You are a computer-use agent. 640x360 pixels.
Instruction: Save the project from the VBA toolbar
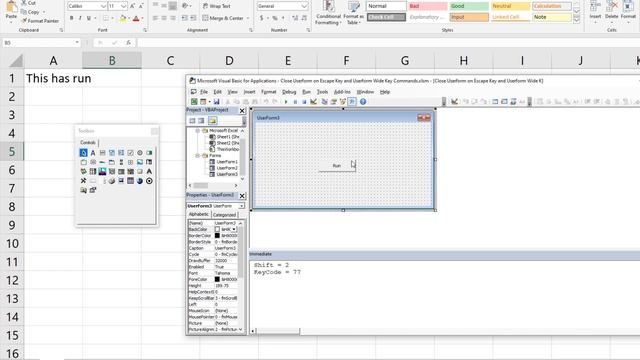tap(216, 102)
